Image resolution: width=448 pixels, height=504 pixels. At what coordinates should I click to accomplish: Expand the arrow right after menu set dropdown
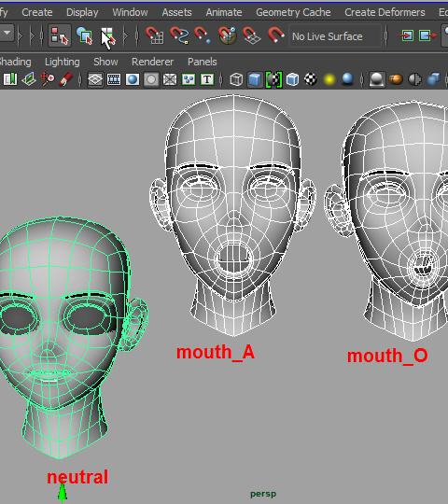[21, 35]
